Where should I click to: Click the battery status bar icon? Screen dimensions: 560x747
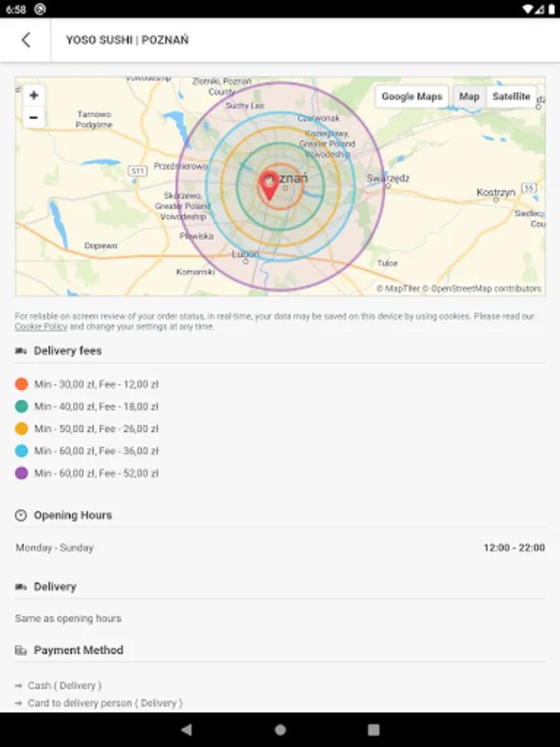(552, 9)
